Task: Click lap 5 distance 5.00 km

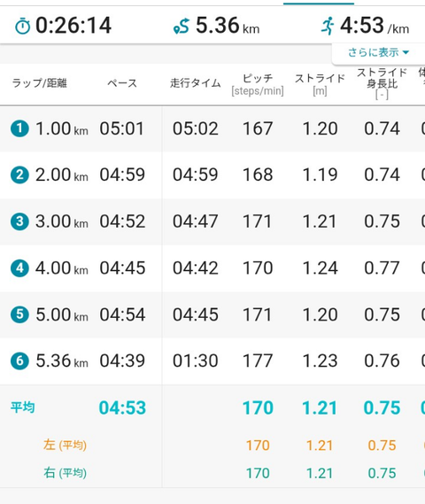Action: pyautogui.click(x=62, y=314)
